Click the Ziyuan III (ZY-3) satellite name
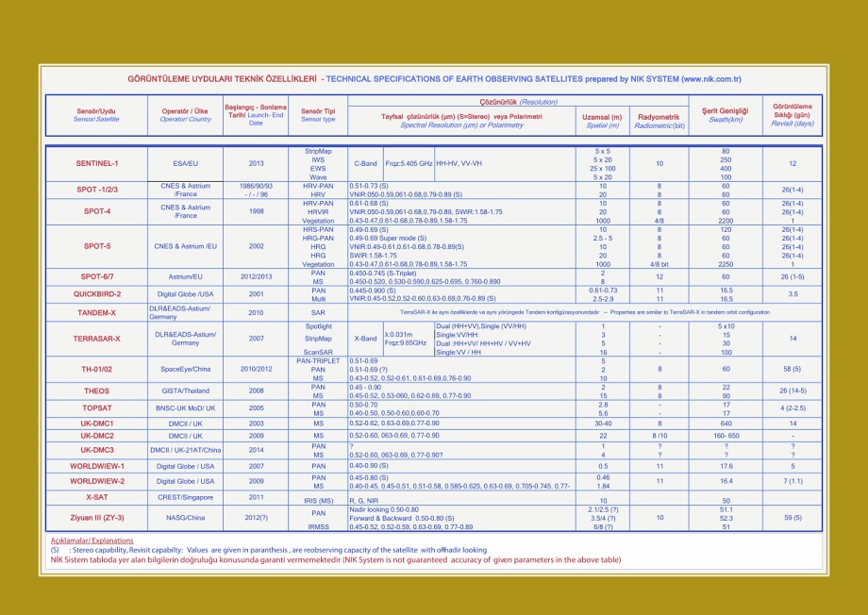Image resolution: width=868 pixels, height=615 pixels. click(x=97, y=518)
